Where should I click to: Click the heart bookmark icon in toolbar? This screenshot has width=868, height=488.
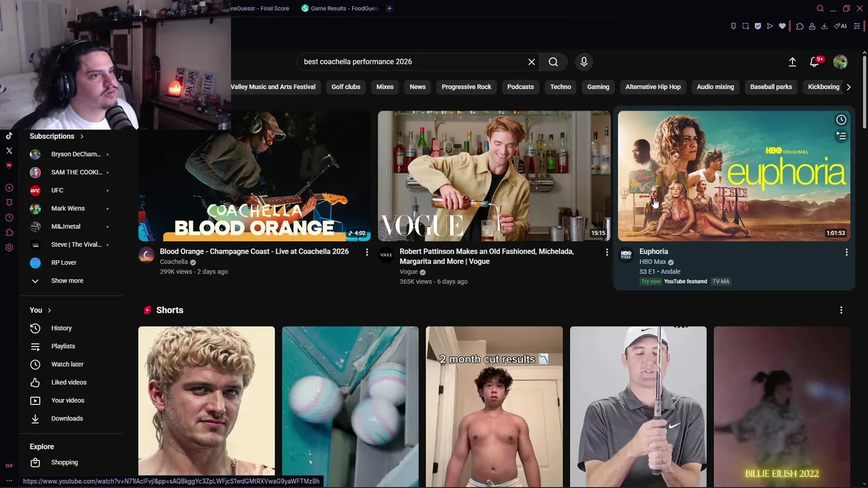point(782,26)
